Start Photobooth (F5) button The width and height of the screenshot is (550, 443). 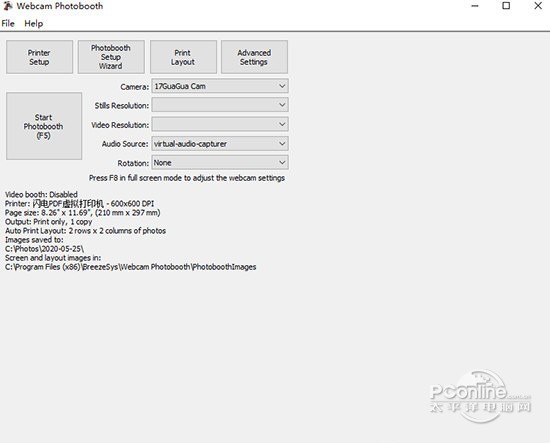click(44, 126)
